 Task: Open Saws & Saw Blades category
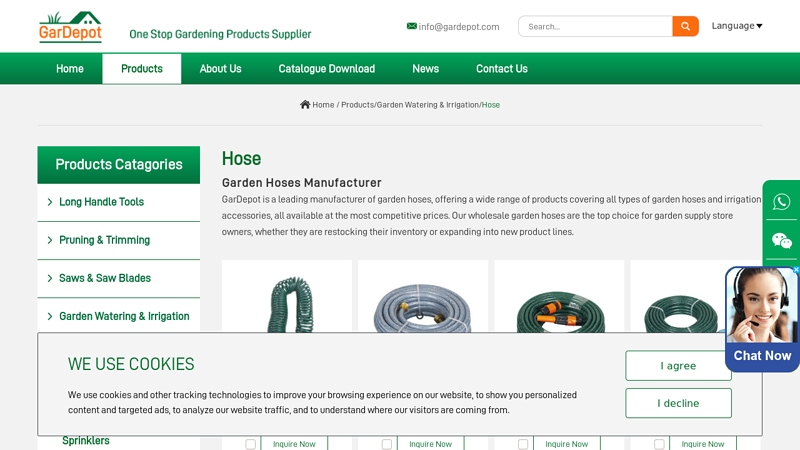[105, 278]
